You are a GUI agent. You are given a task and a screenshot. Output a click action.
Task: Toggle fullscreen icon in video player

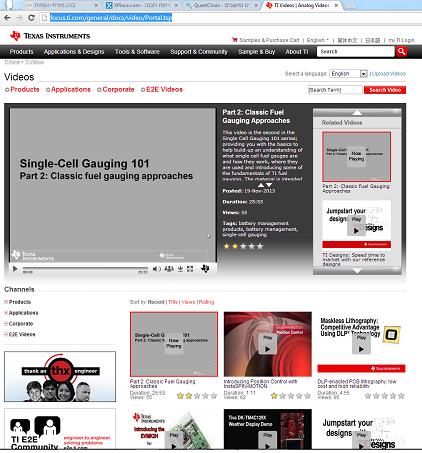(190, 269)
